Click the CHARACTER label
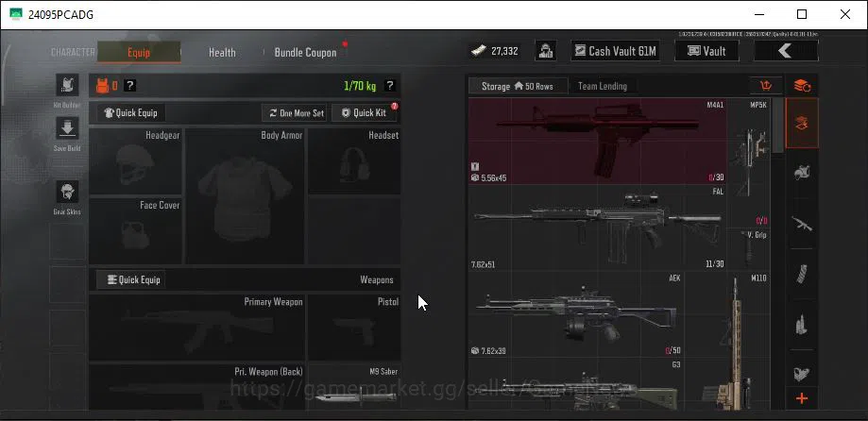The width and height of the screenshot is (868, 421). (x=73, y=53)
